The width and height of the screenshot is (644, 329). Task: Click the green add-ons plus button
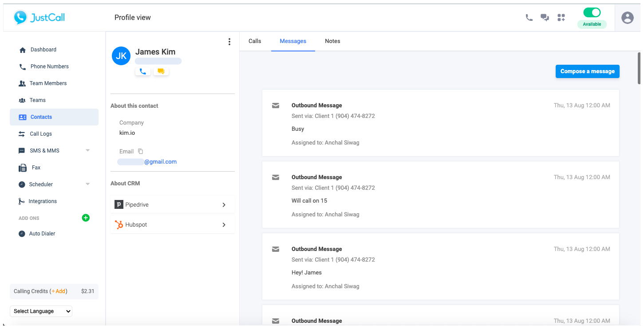pyautogui.click(x=86, y=218)
